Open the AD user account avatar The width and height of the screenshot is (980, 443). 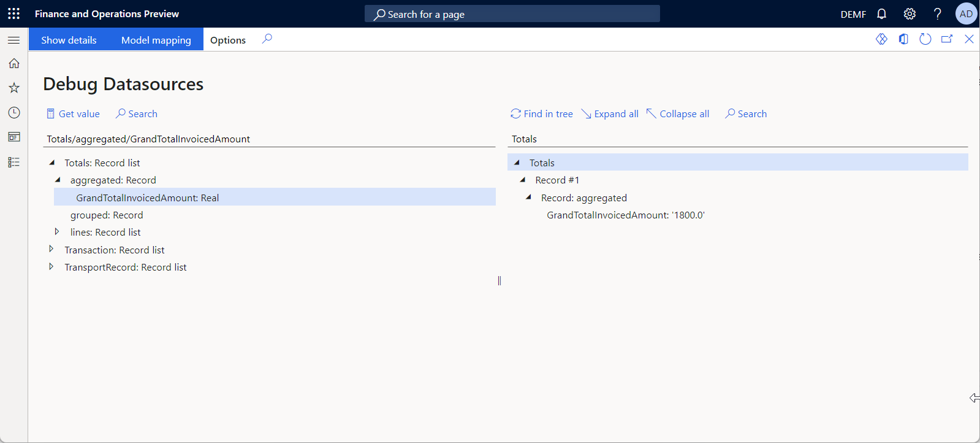[x=966, y=13]
